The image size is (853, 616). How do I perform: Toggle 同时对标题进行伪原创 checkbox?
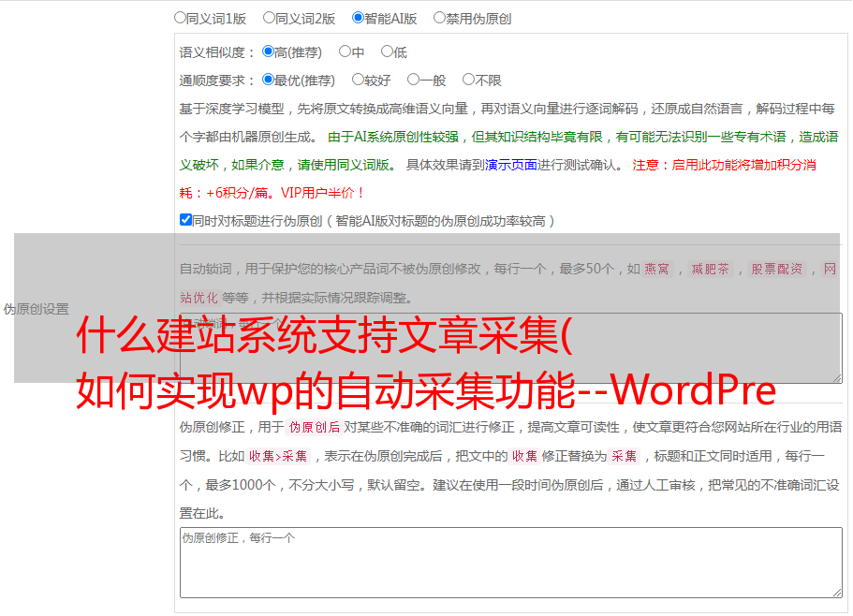[x=185, y=220]
